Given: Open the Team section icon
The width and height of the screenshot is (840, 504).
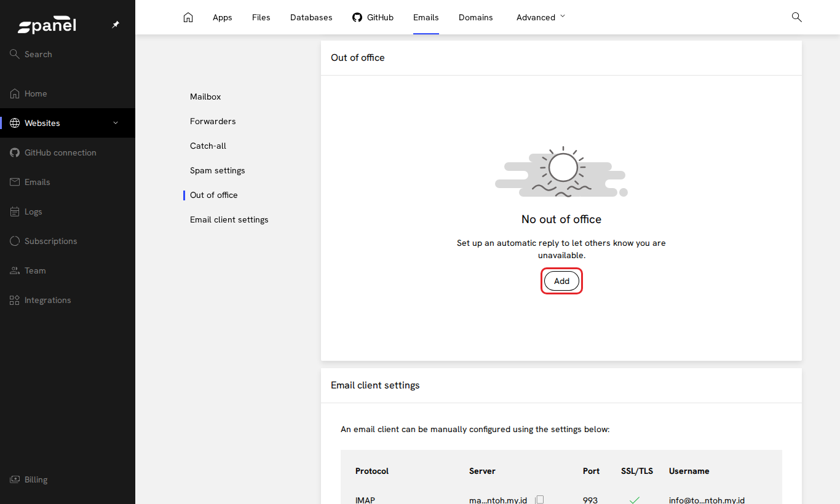Looking at the screenshot, I should [x=15, y=270].
